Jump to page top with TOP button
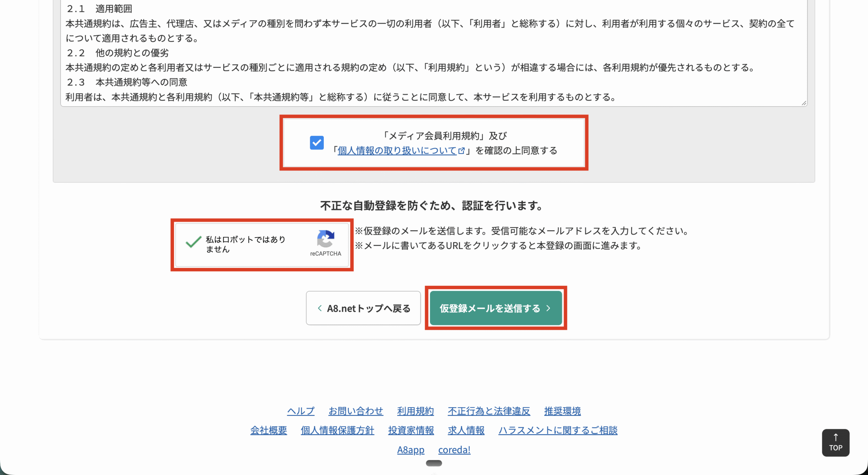The image size is (868, 475). pos(835,443)
